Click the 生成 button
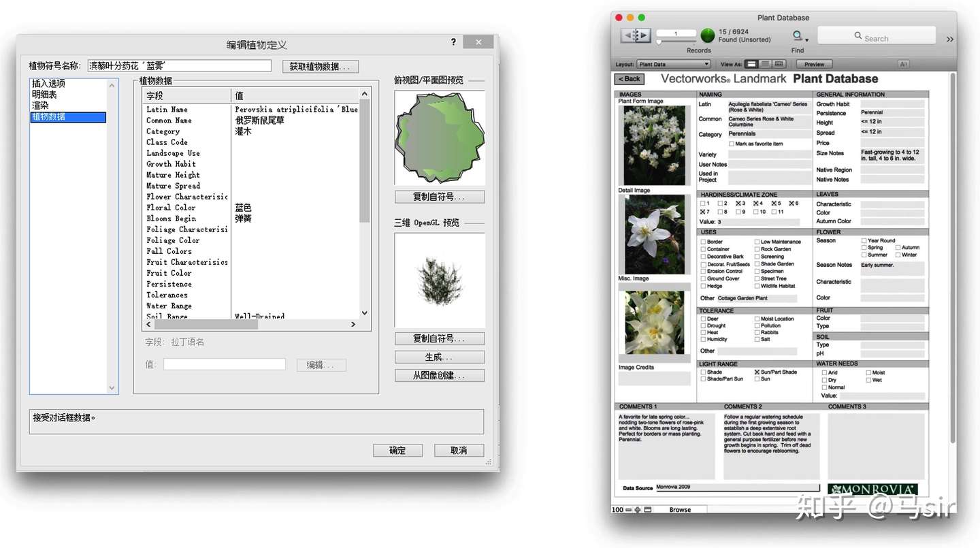980x548 pixels. pyautogui.click(x=440, y=357)
